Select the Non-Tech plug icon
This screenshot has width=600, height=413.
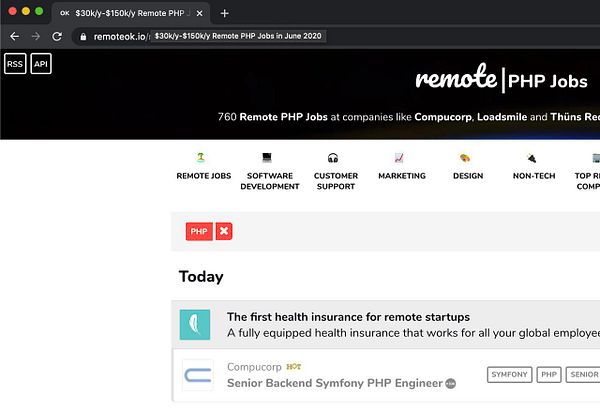tap(531, 158)
